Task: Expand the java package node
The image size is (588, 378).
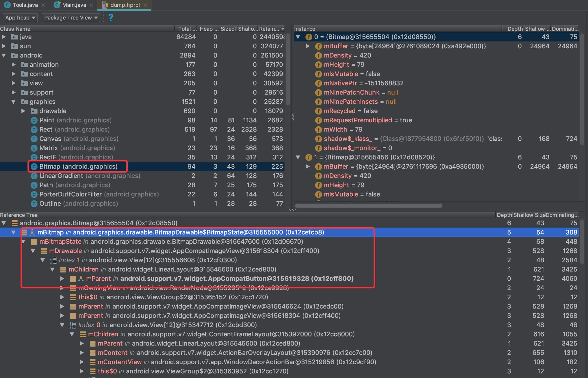Action: click(4, 37)
